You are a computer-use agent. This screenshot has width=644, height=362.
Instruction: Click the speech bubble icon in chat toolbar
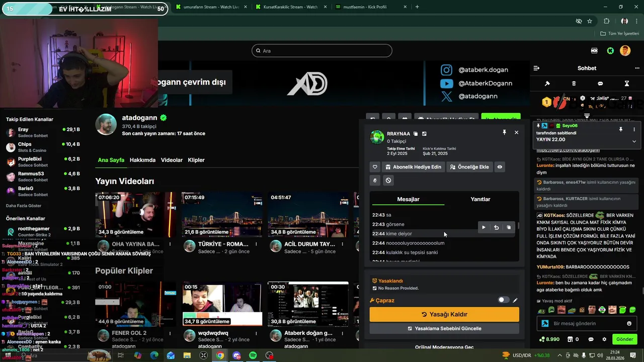(x=600, y=83)
